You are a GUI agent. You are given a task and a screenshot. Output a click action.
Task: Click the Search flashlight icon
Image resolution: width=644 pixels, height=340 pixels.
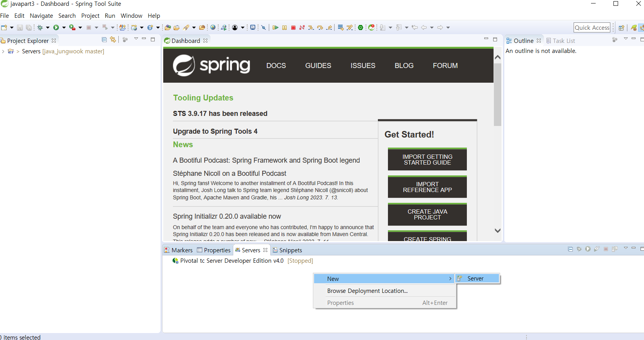coord(186,27)
